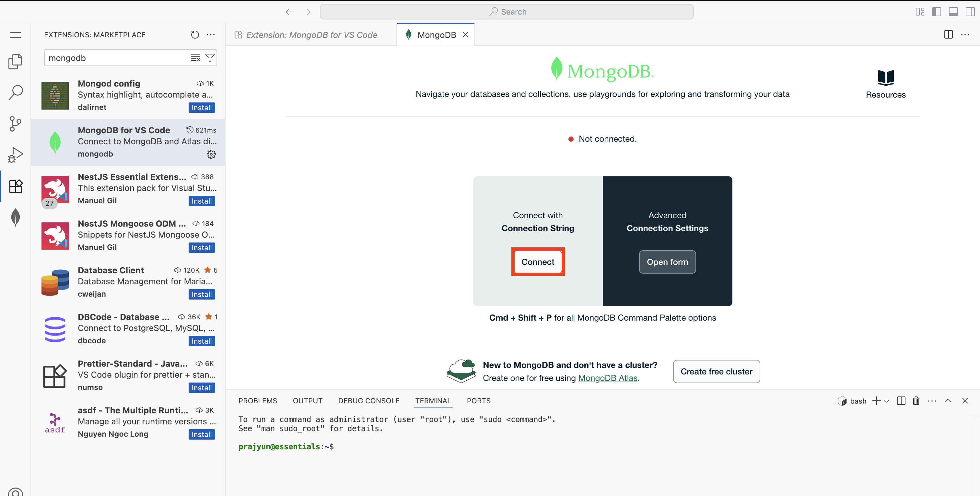Select the Extensions view icon

pos(15,186)
